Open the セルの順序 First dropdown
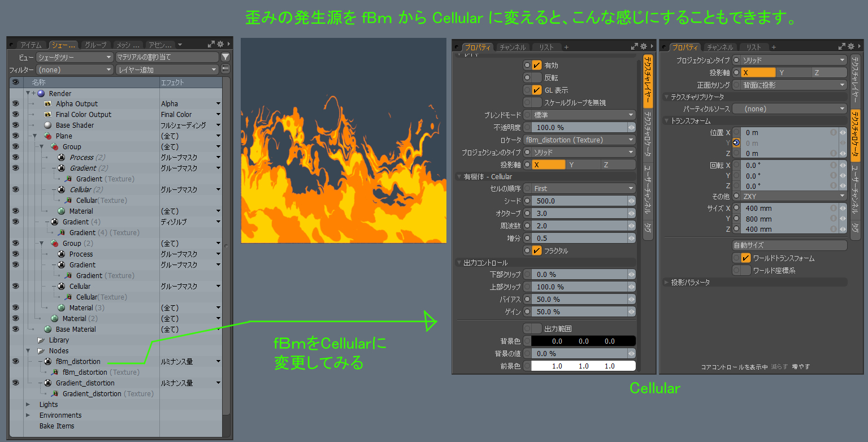868x442 pixels. pos(579,188)
